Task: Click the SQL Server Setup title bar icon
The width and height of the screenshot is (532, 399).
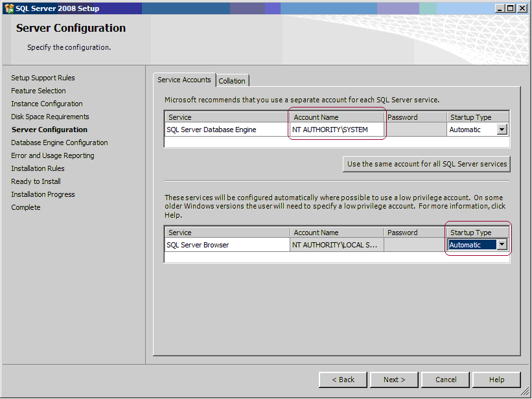Action: (9, 8)
